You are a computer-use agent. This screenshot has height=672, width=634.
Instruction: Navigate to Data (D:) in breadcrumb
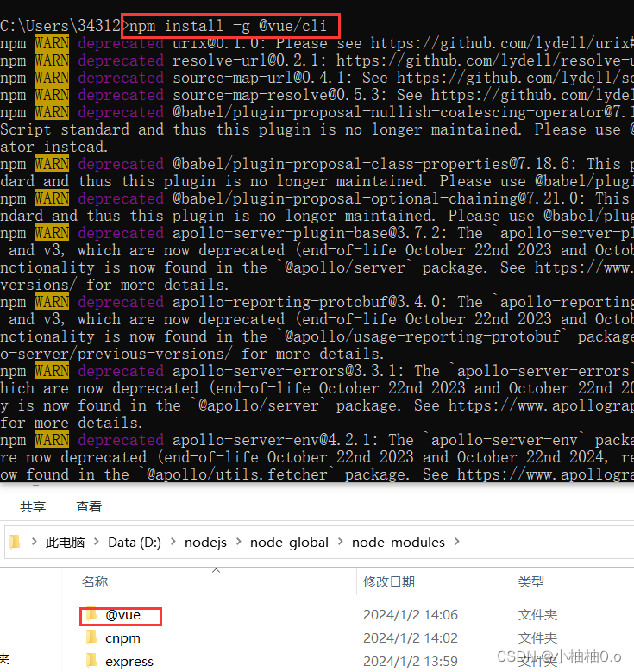(135, 542)
